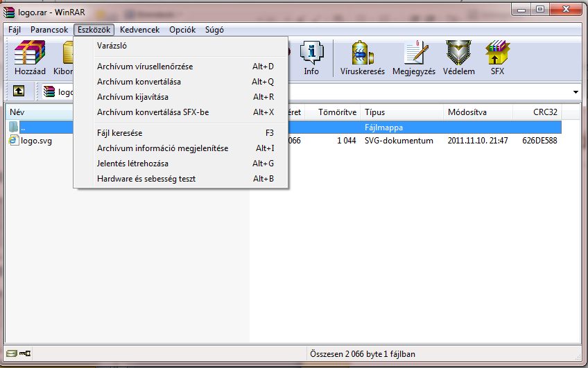Open the Súgó menu
The width and height of the screenshot is (588, 368).
click(214, 30)
